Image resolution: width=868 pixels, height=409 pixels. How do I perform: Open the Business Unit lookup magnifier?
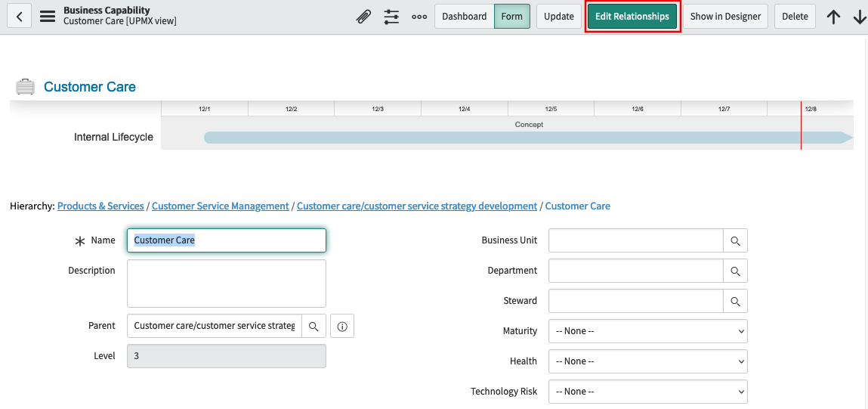pyautogui.click(x=735, y=240)
